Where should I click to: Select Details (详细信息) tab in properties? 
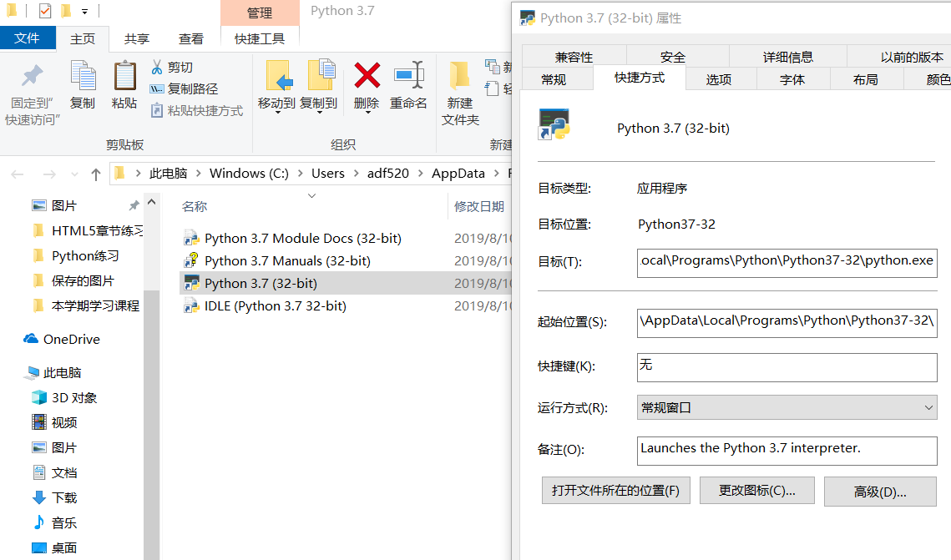coord(788,57)
